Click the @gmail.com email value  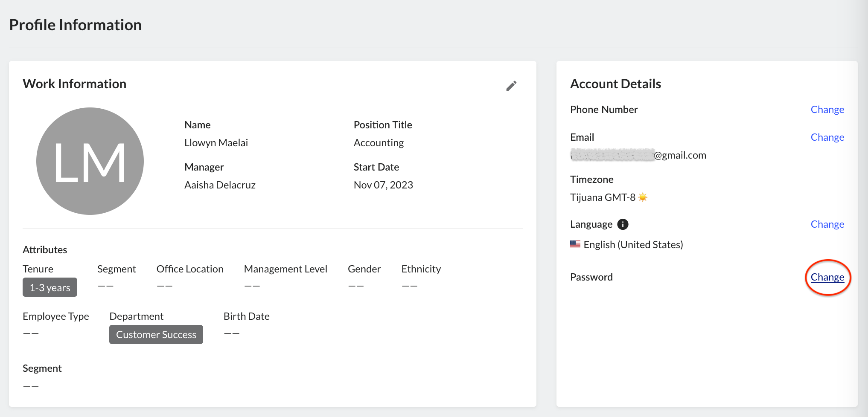[638, 155]
